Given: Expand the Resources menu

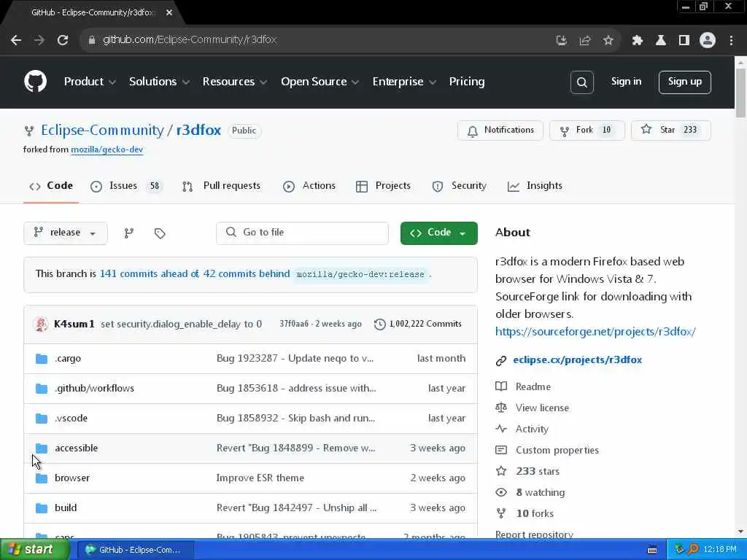Looking at the screenshot, I should point(234,82).
